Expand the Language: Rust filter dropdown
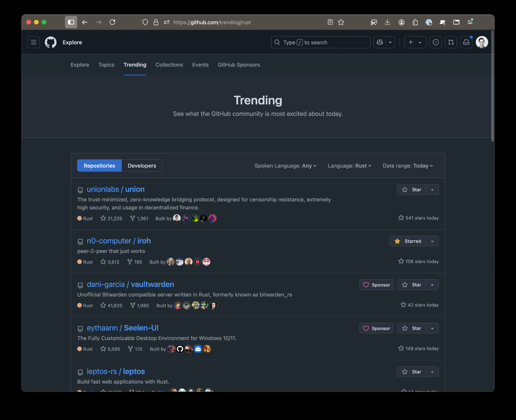Screen dimensions: 516x420 pos(349,166)
